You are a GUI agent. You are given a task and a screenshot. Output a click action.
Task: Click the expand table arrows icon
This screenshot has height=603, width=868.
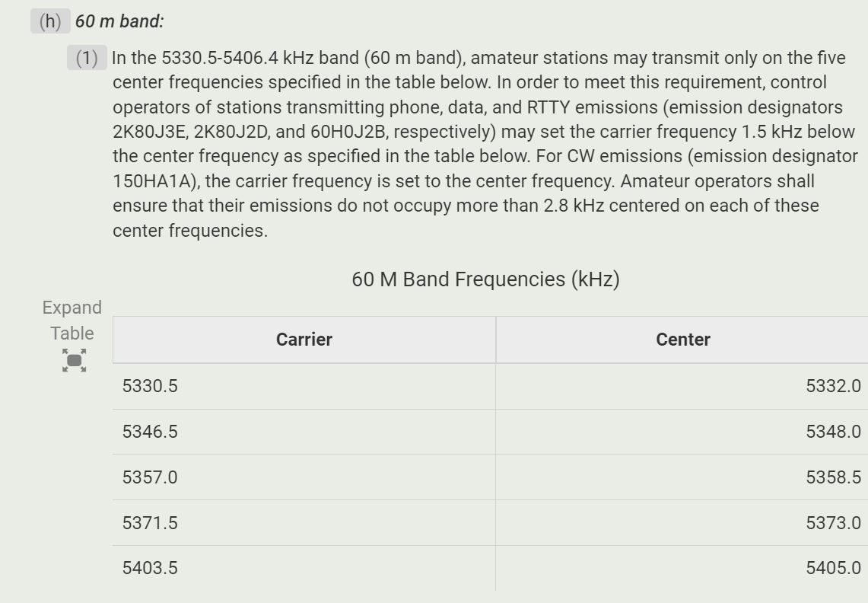(75, 360)
